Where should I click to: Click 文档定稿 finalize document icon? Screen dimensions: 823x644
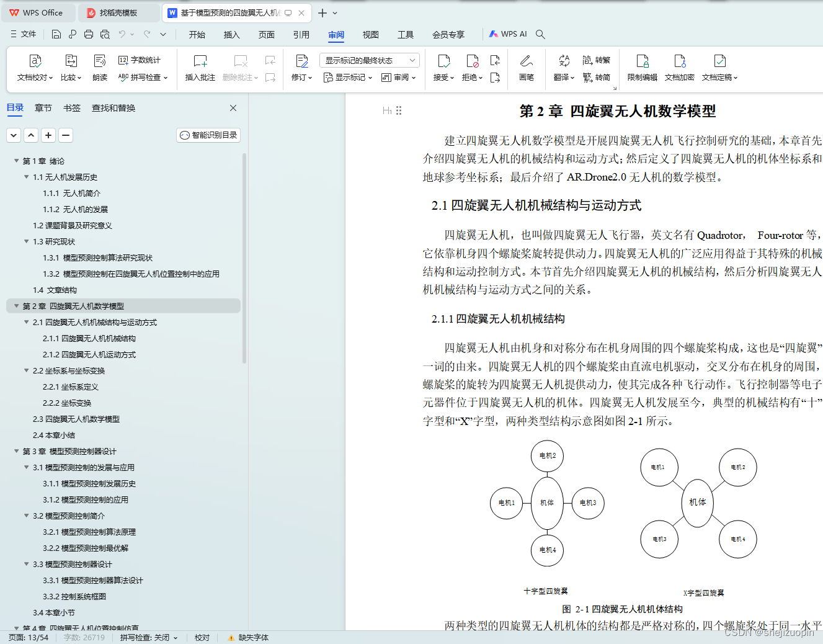pyautogui.click(x=719, y=61)
